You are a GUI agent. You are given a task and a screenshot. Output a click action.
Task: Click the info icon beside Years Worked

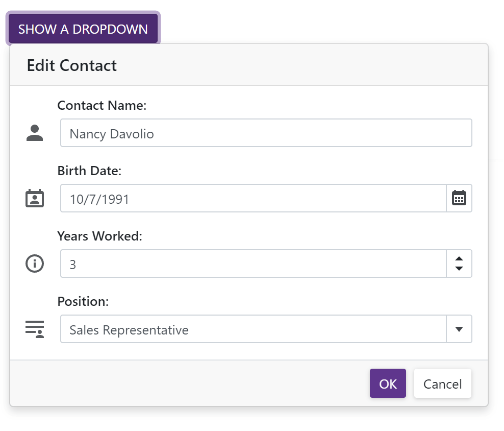click(34, 263)
